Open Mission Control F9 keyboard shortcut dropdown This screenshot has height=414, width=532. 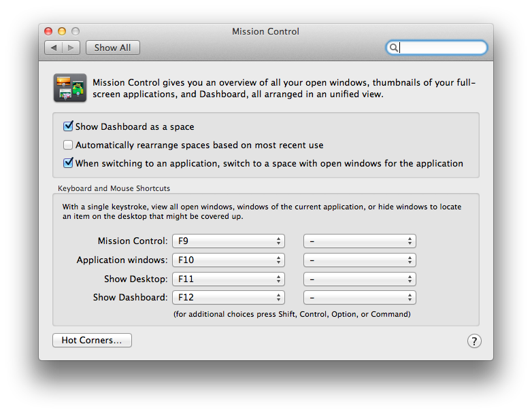pyautogui.click(x=229, y=241)
